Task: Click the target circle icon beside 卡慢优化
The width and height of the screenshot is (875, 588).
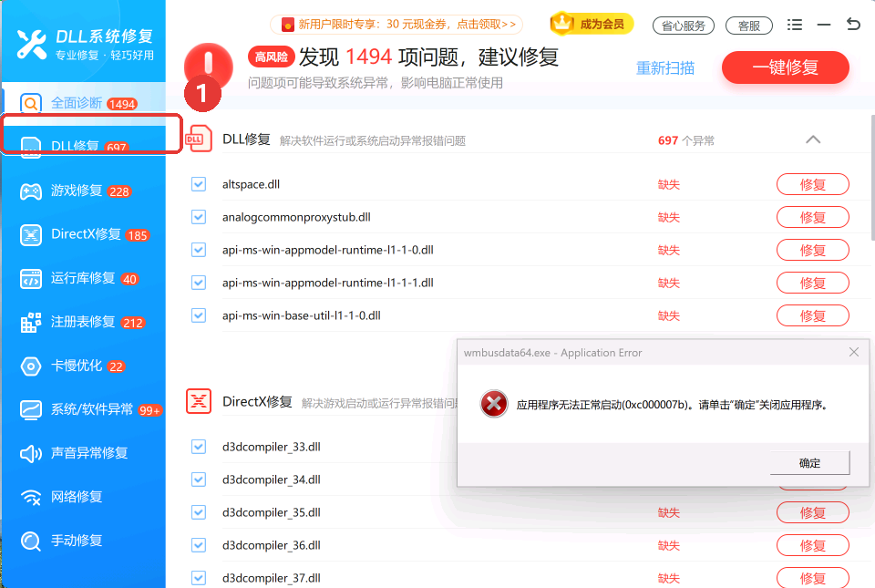Action: pos(31,366)
